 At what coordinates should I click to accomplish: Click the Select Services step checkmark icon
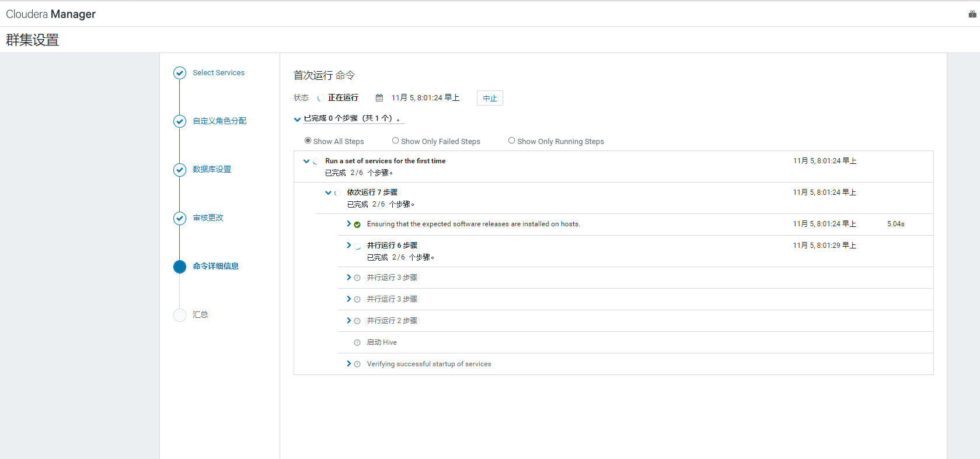pyautogui.click(x=180, y=73)
